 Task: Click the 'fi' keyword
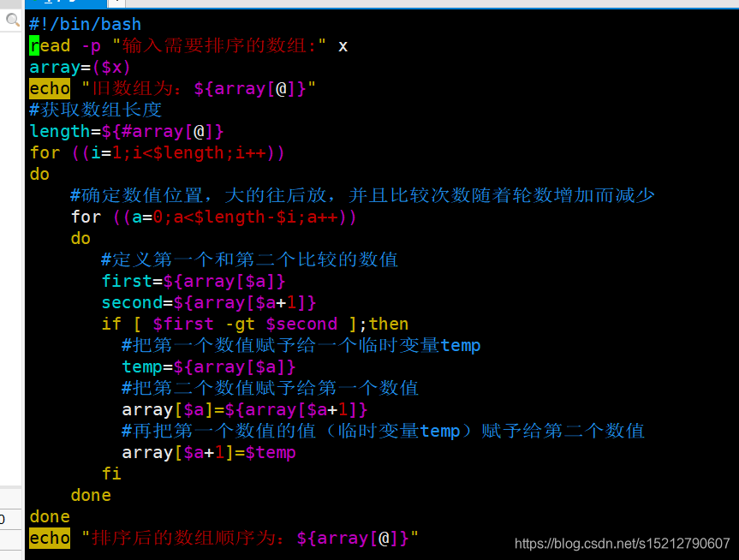click(111, 474)
